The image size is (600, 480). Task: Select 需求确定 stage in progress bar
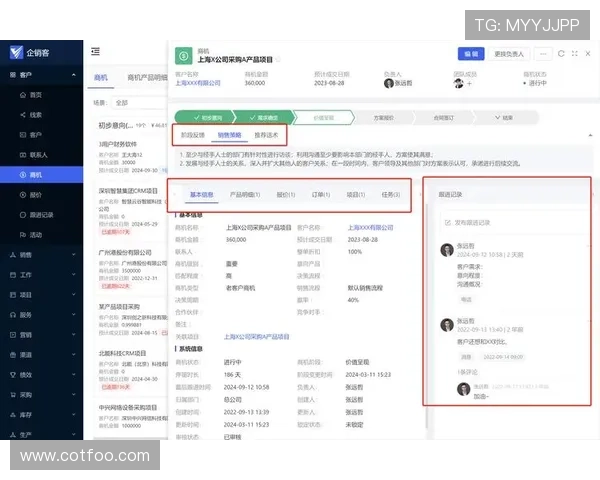264,118
